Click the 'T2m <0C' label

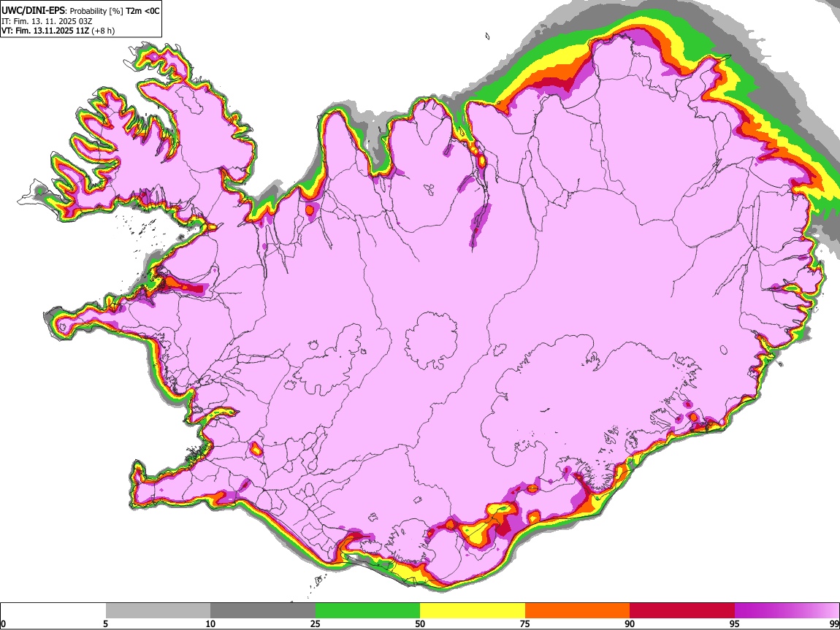coord(142,11)
